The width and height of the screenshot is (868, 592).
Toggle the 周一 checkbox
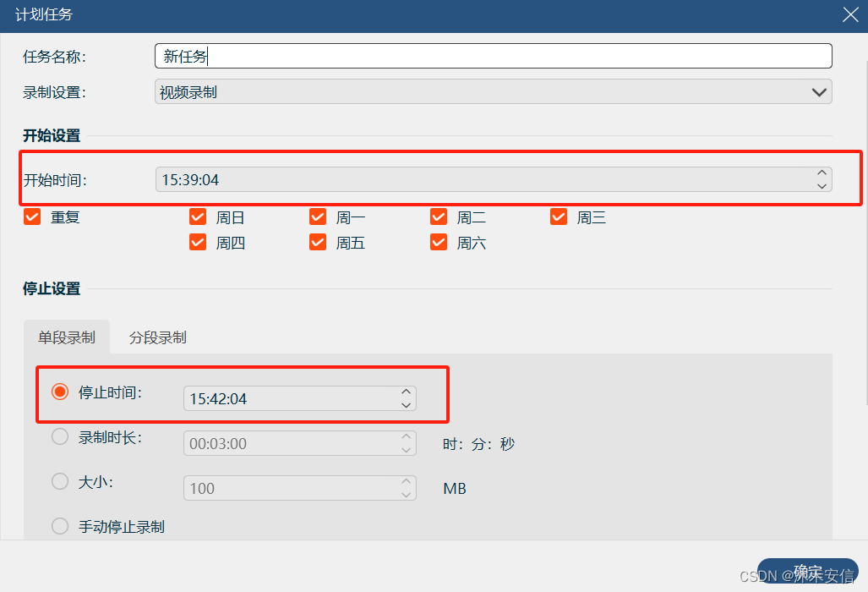(x=318, y=217)
